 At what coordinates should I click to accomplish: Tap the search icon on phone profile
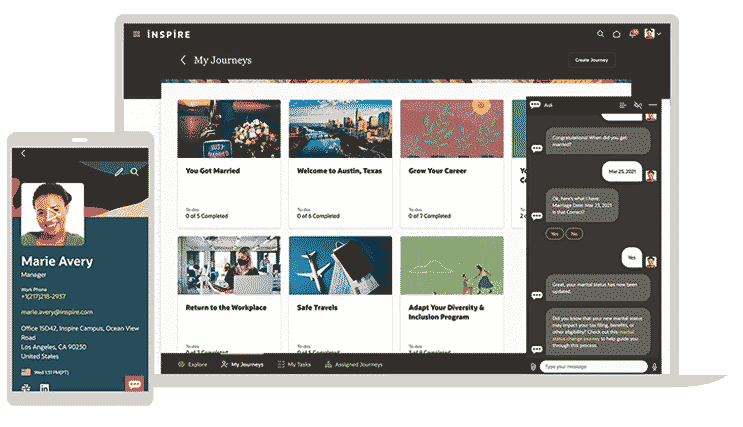135,172
